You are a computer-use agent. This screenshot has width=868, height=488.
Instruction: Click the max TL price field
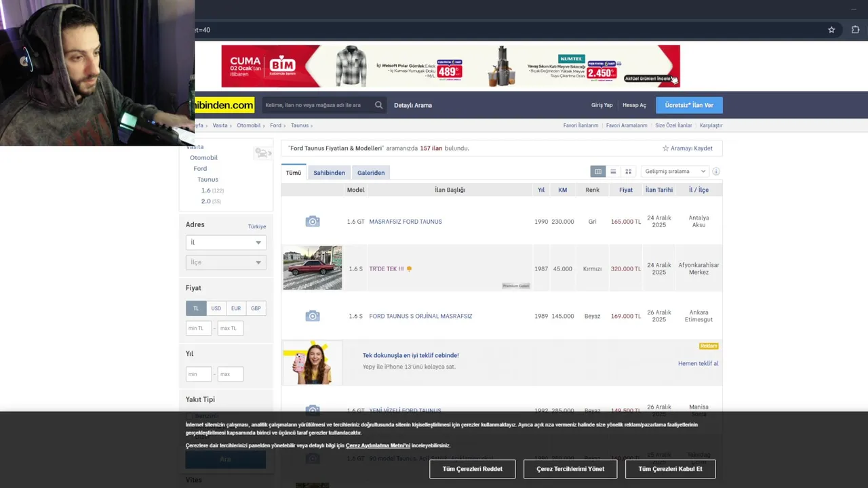click(230, 328)
